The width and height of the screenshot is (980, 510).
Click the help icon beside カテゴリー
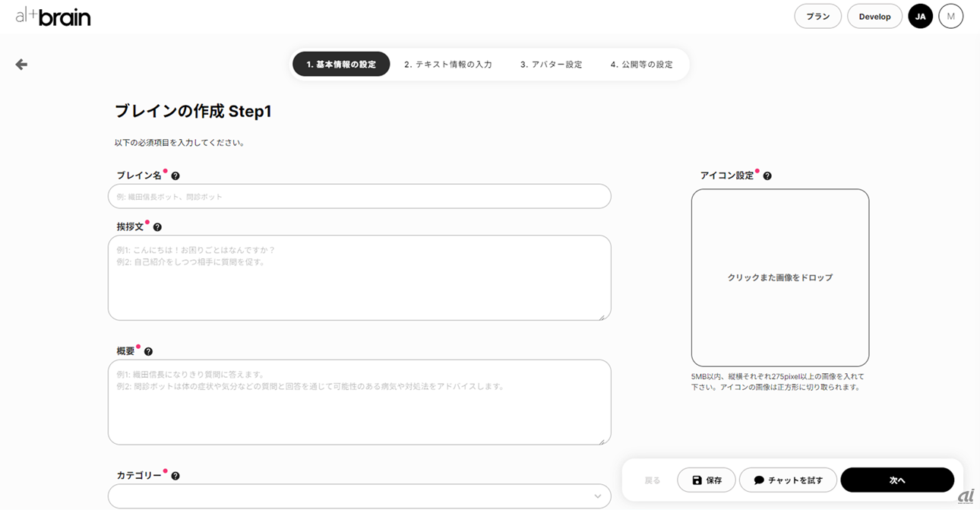coord(175,476)
